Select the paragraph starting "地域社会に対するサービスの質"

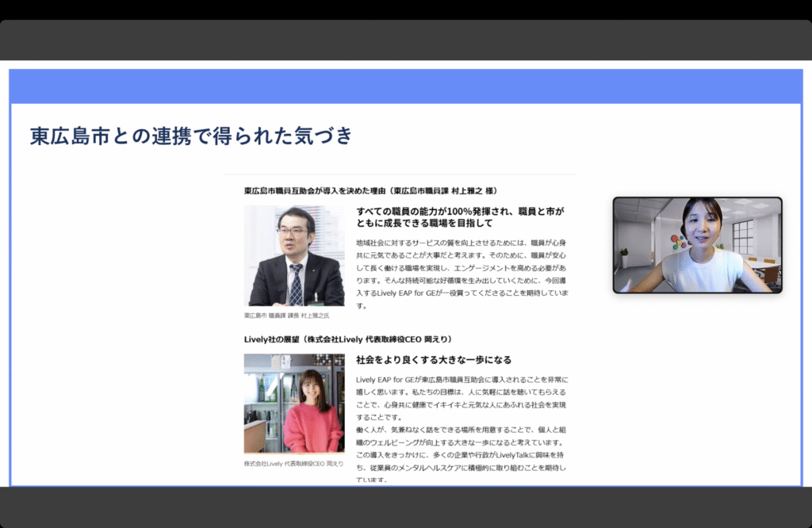pos(462,274)
